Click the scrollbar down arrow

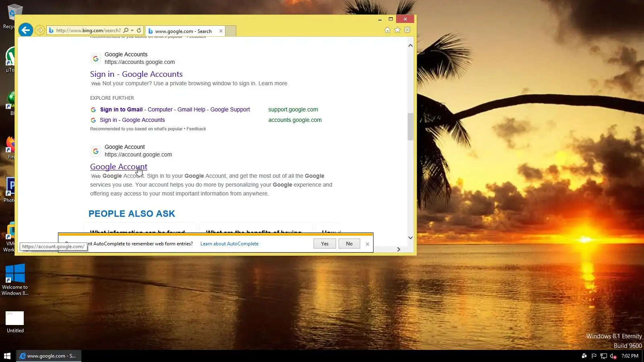click(x=411, y=238)
